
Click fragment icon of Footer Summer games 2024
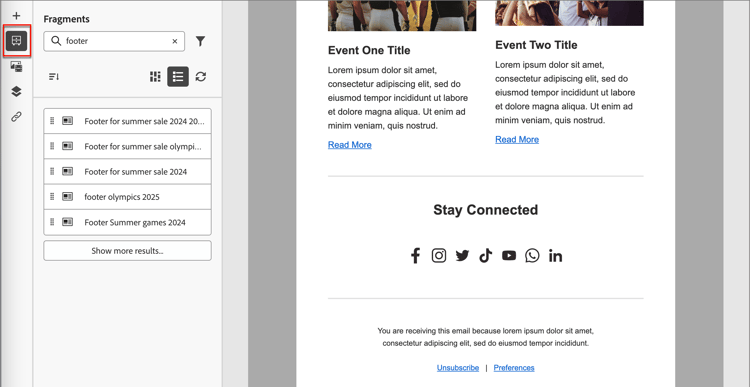point(67,222)
